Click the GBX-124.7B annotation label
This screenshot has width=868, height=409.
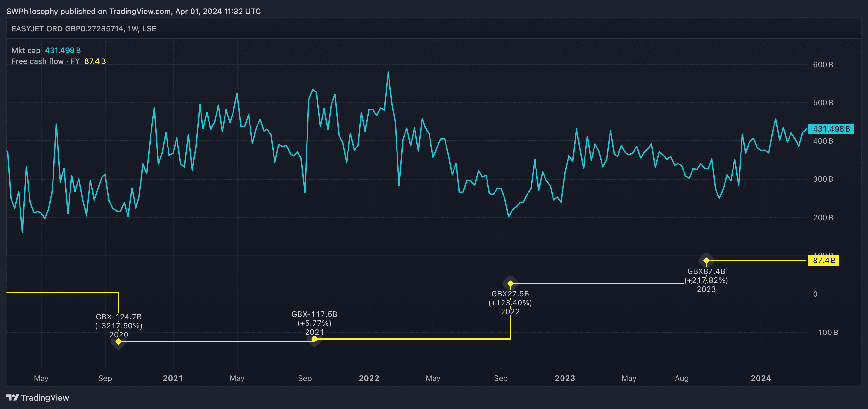point(119,317)
